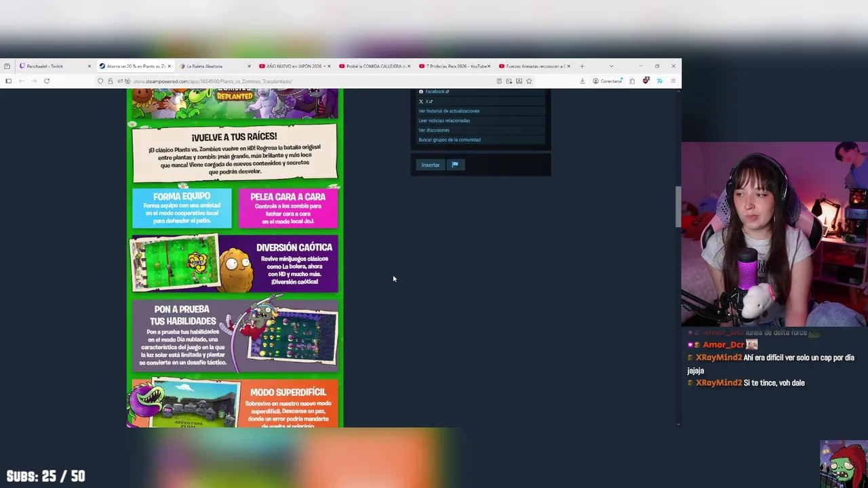Click the scrollbar down arrow
The image size is (868, 488).
point(677,424)
